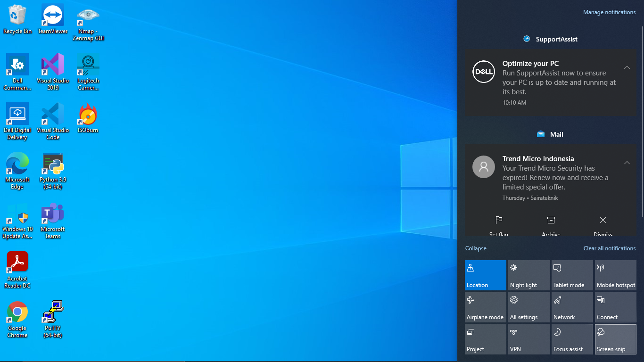Click the Mail app header icon
The image size is (644, 362).
541,134
